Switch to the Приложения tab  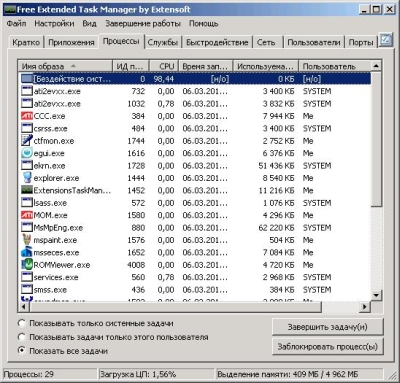pyautogui.click(x=71, y=42)
